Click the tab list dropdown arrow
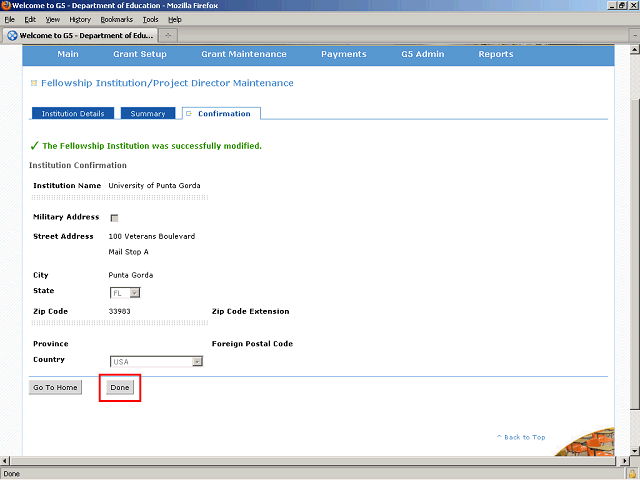This screenshot has height=480, width=640. coord(635,36)
